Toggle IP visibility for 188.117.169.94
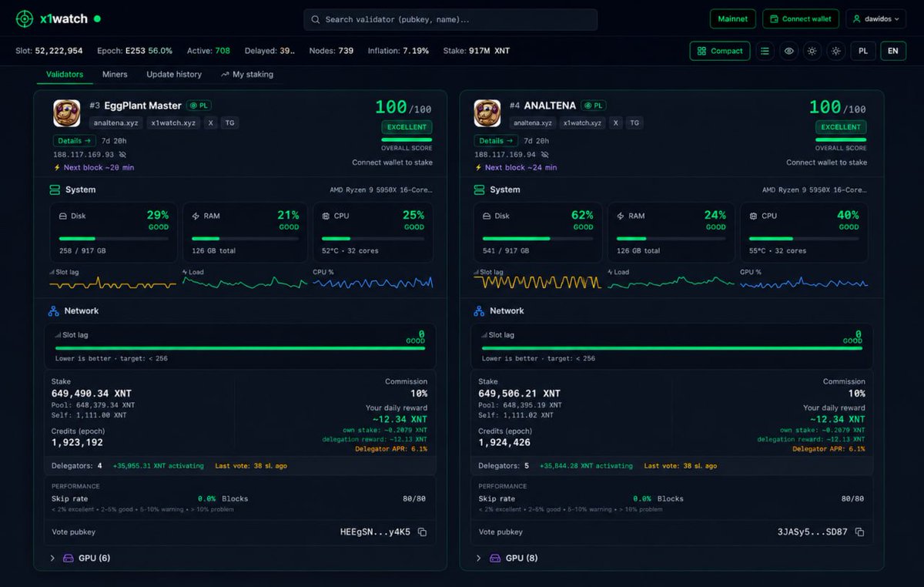This screenshot has width=924, height=587. [544, 155]
